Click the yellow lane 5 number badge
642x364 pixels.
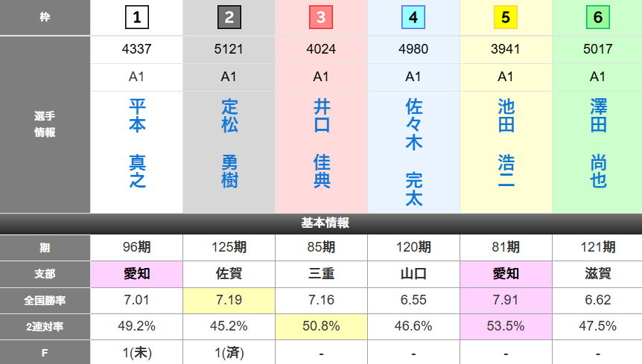pyautogui.click(x=506, y=17)
